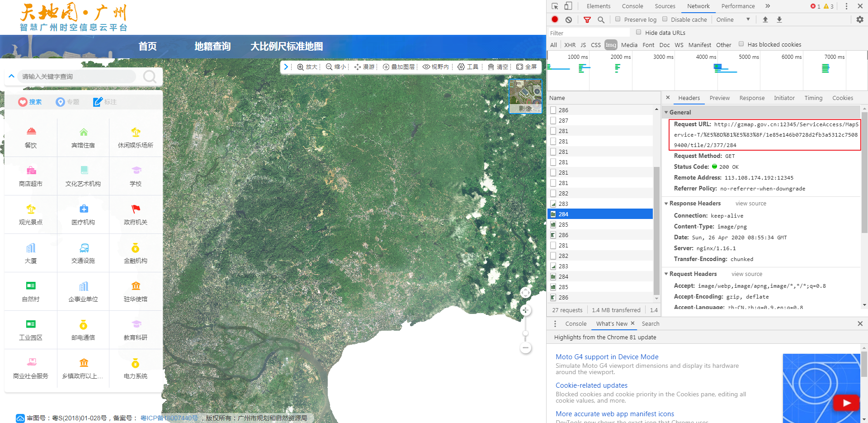Open the Preview tab
The image size is (868, 423).
click(x=719, y=98)
